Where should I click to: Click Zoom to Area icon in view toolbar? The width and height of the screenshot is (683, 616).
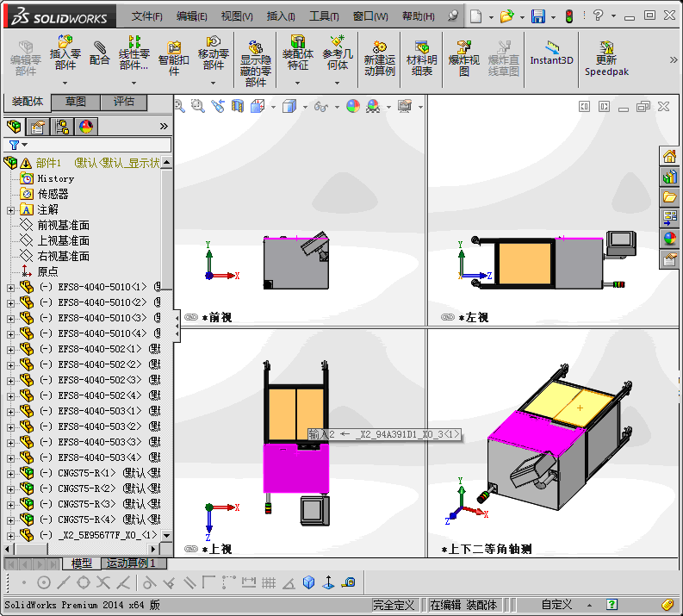198,106
